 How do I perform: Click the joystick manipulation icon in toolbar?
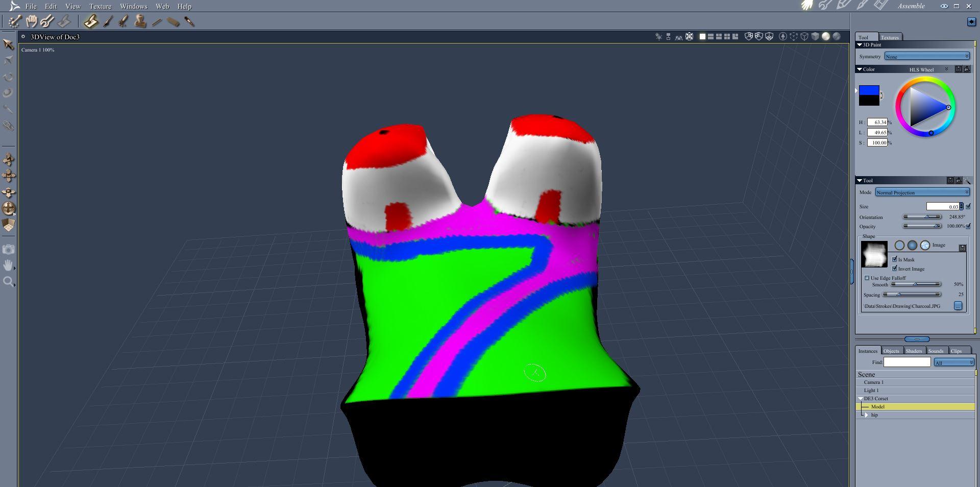(x=14, y=21)
